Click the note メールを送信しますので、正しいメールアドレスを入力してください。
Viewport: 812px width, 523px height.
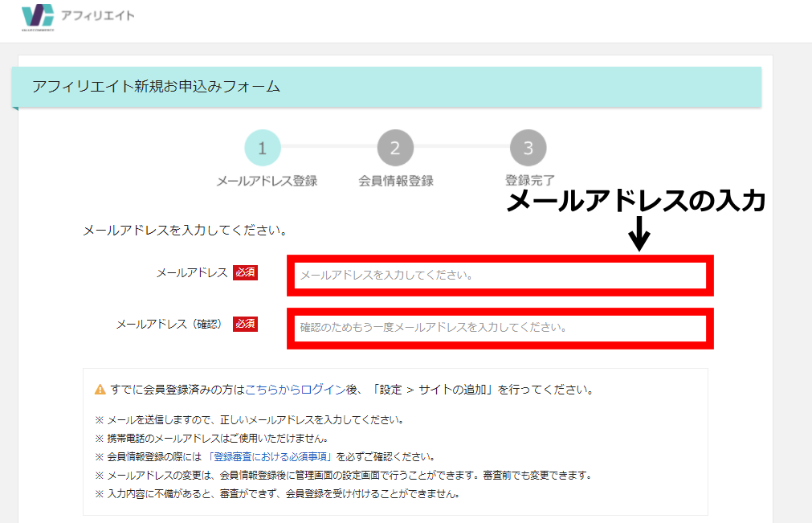click(x=250, y=419)
